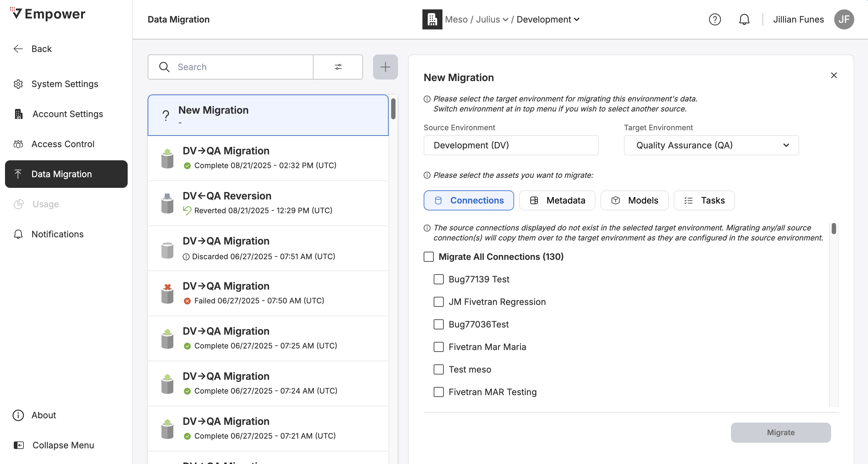Screen dimensions: 868x464
Task: Switch to the Metadata assets tab
Action: point(557,200)
